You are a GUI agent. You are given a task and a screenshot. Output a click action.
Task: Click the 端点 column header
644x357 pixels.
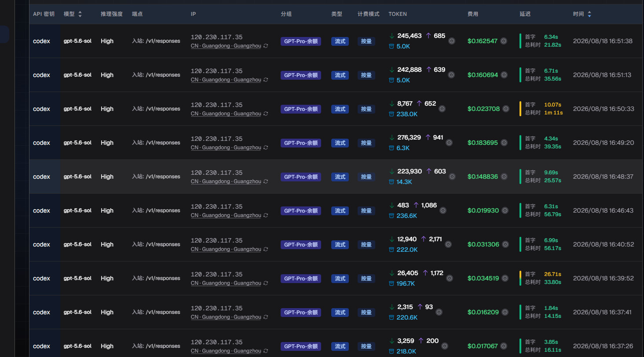tap(137, 14)
